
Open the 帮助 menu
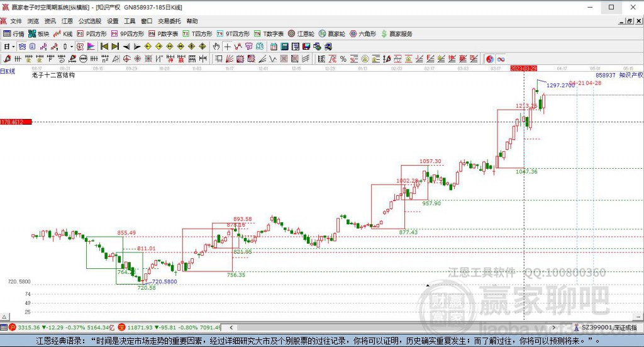pyautogui.click(x=192, y=21)
